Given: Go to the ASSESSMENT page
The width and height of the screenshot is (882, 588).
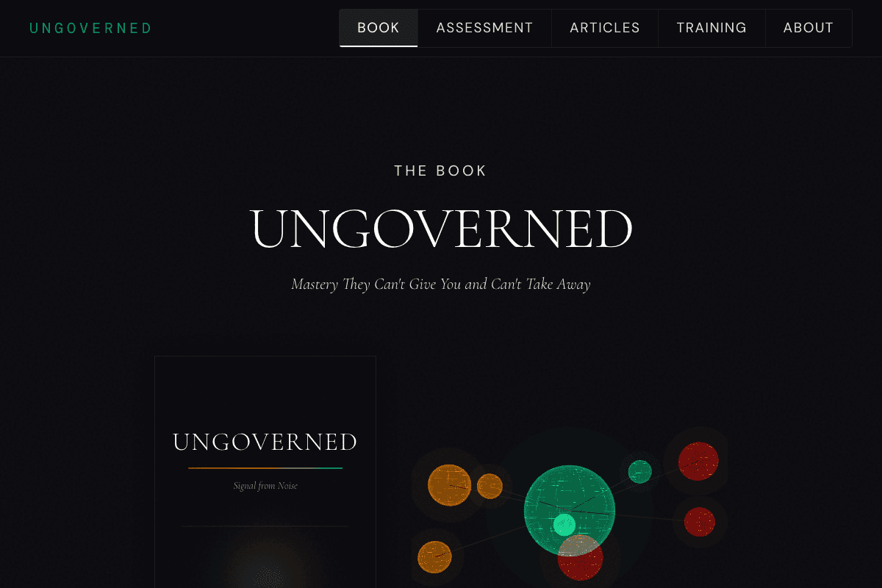Looking at the screenshot, I should coord(484,28).
